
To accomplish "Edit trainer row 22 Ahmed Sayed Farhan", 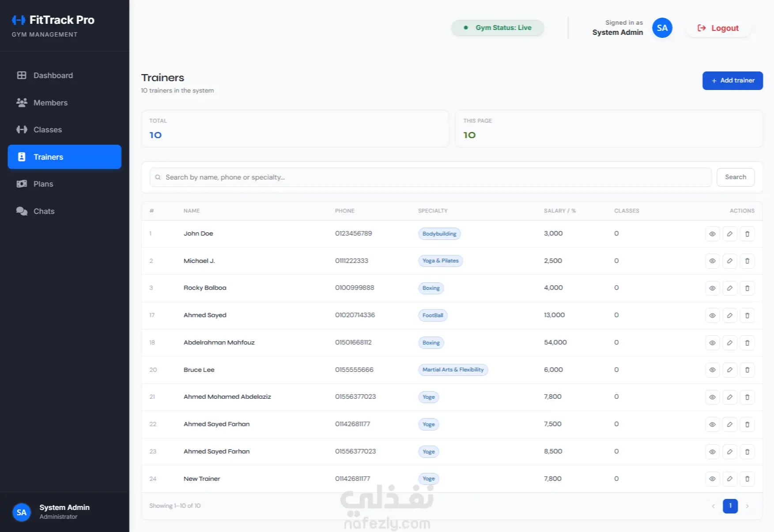I will point(730,424).
